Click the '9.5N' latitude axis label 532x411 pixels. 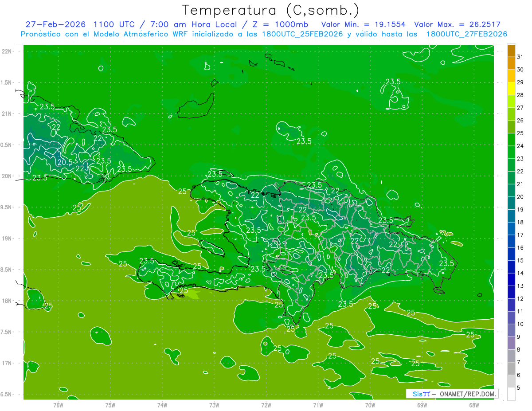tap(7, 207)
